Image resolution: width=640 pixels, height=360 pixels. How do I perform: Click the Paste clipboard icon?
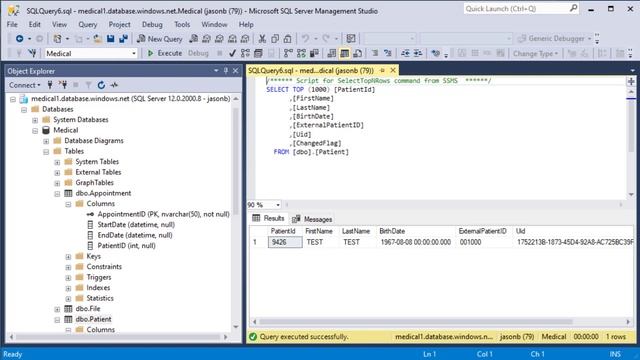(288, 39)
